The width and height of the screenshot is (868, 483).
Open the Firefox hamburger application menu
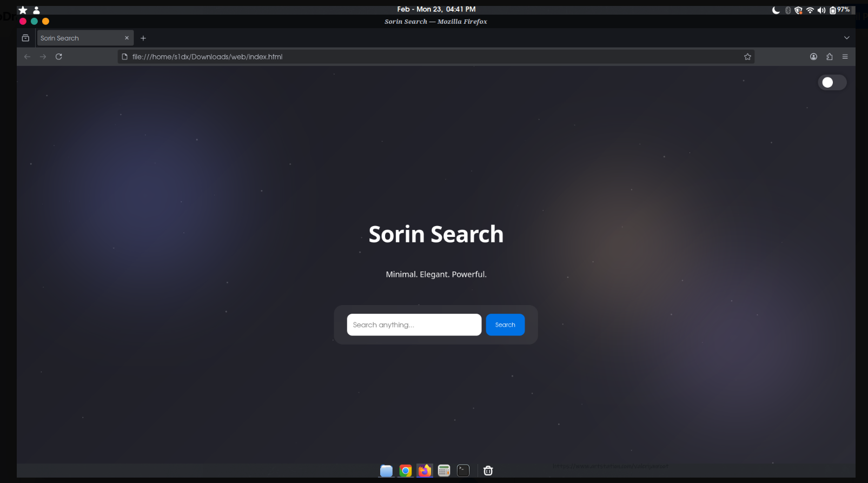[x=845, y=57]
